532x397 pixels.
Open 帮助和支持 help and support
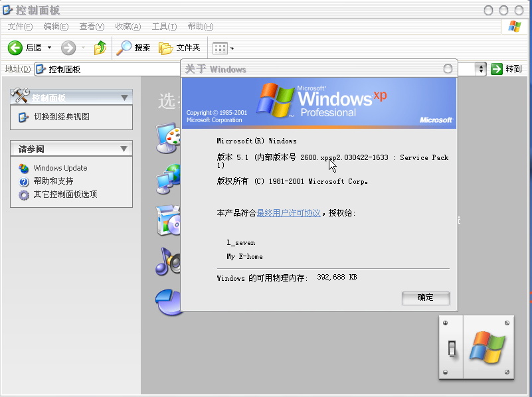click(x=53, y=181)
